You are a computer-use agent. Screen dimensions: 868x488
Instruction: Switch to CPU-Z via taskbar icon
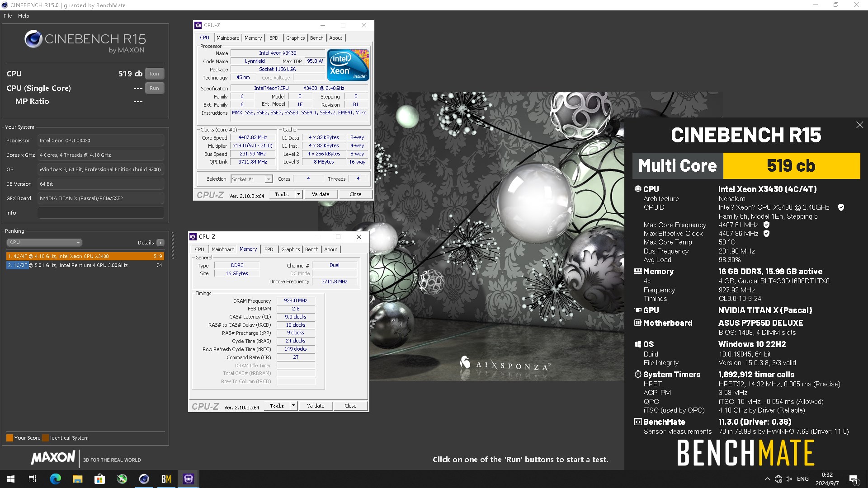[188, 479]
